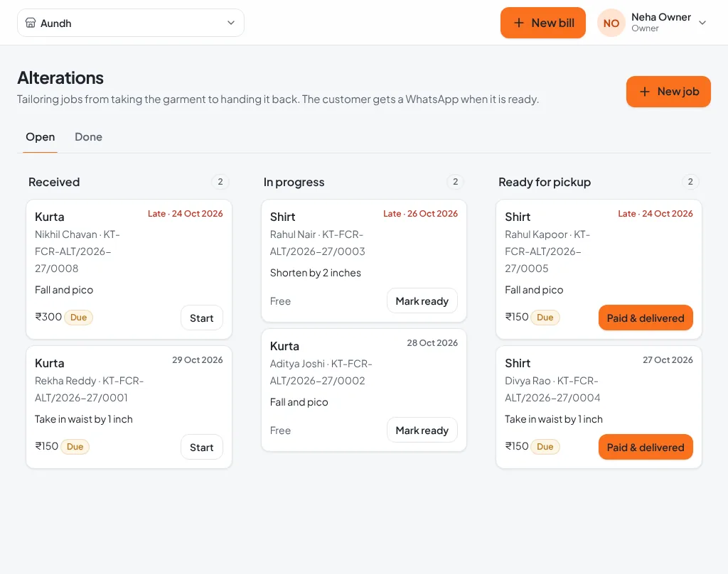Click the '29 Oct 2026' due date

198,360
